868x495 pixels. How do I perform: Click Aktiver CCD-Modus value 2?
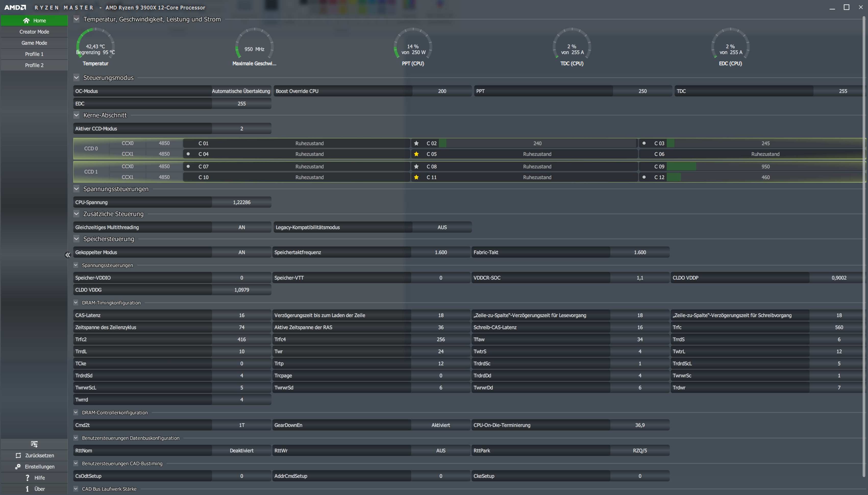(242, 129)
